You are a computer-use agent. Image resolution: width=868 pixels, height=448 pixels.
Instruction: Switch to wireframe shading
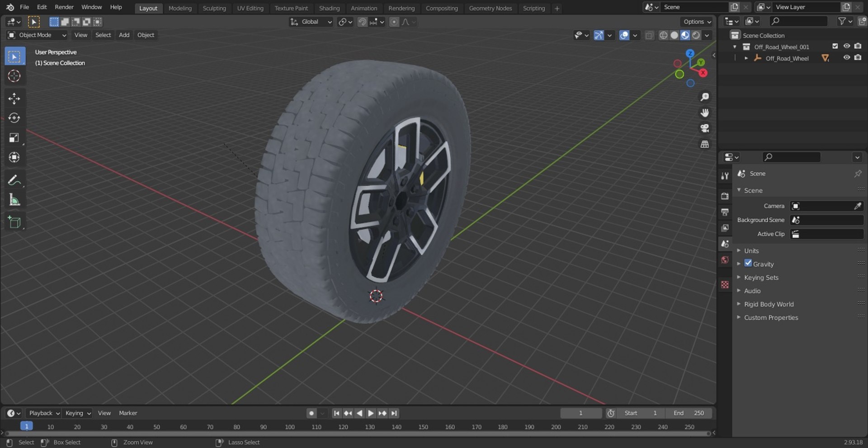click(663, 35)
